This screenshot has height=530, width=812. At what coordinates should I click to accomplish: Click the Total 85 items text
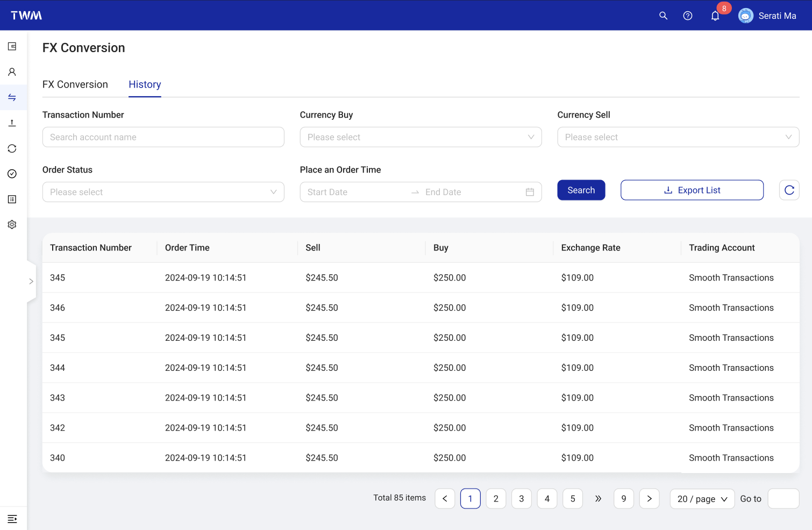tap(400, 498)
